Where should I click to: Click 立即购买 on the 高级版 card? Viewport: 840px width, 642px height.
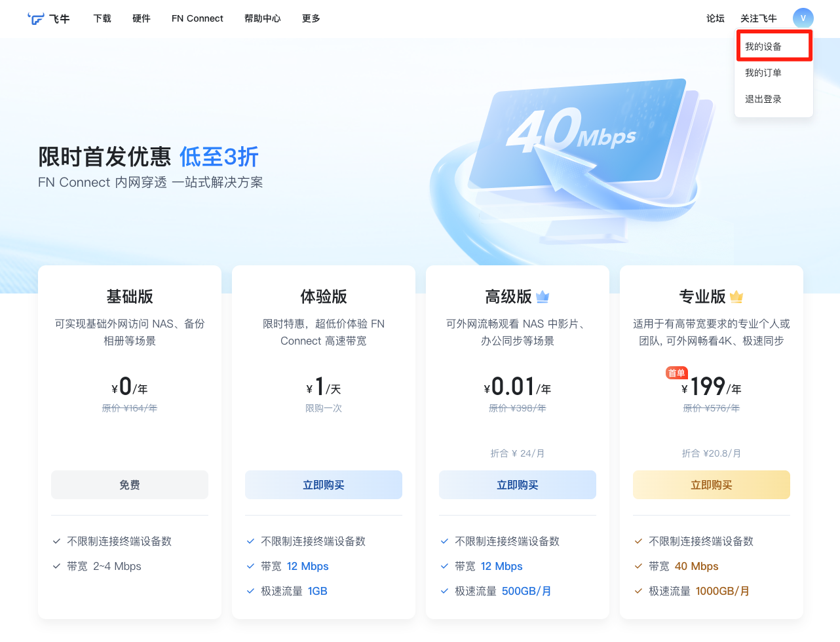(x=518, y=485)
